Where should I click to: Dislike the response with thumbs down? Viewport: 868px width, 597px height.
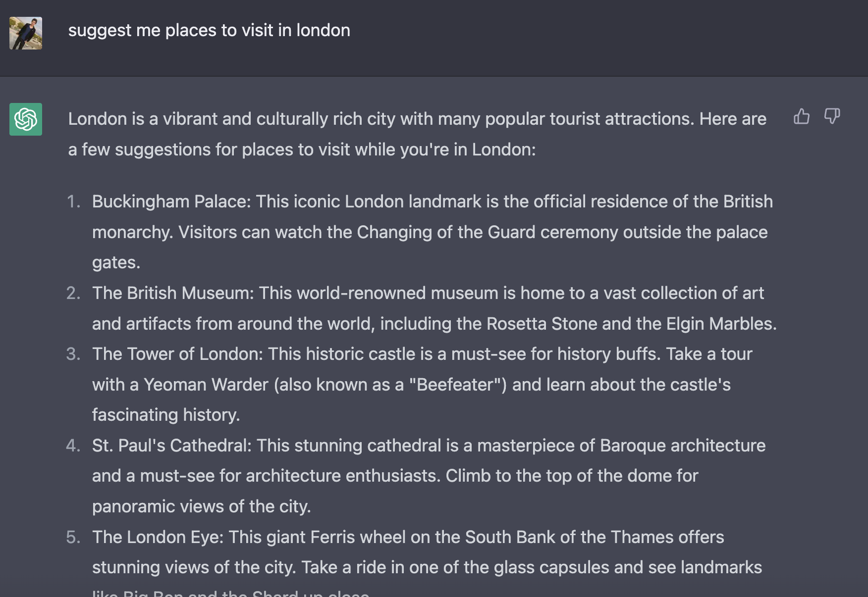coord(832,117)
